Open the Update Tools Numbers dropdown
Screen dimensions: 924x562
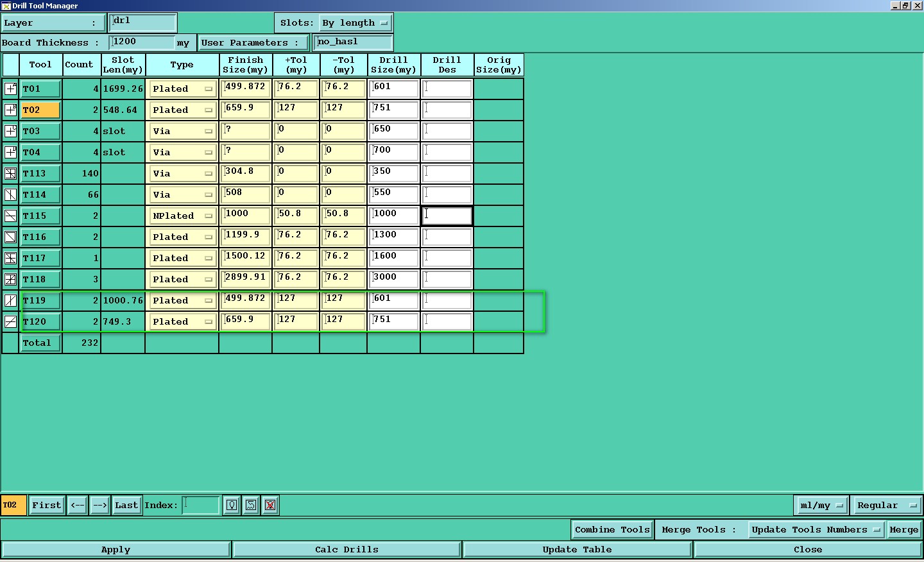point(816,529)
